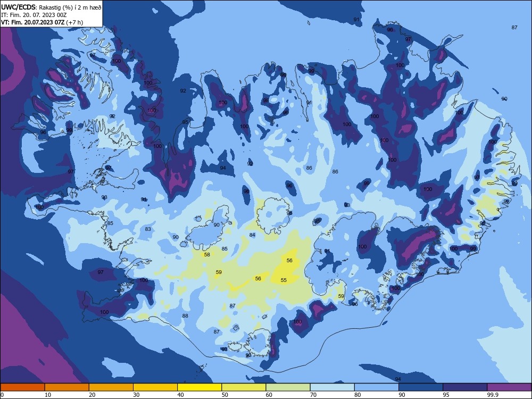Click the '30' legend scale label

(x=136, y=395)
